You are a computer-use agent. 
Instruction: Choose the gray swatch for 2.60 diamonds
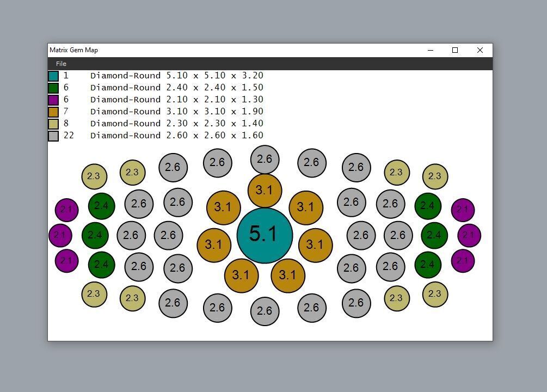53,136
